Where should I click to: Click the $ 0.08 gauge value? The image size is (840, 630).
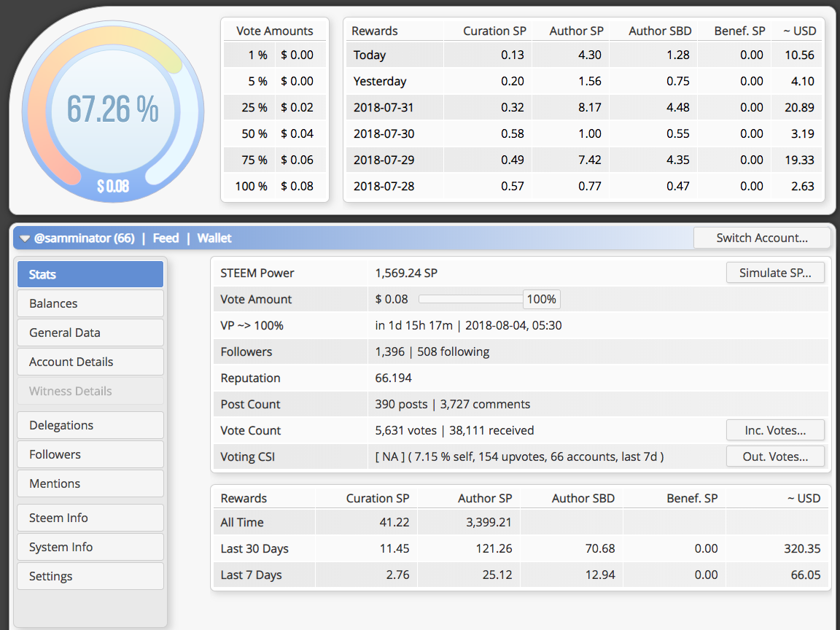112,186
